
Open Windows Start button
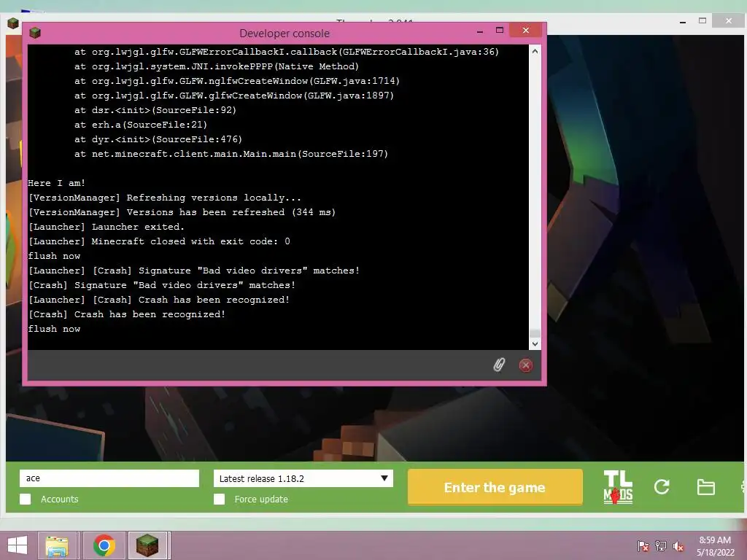[18, 545]
